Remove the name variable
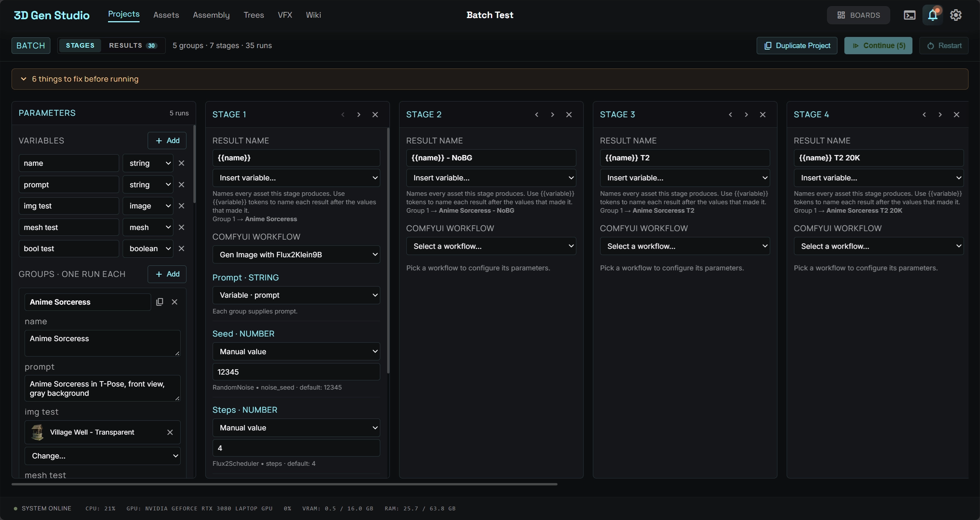The image size is (980, 520). tap(181, 163)
